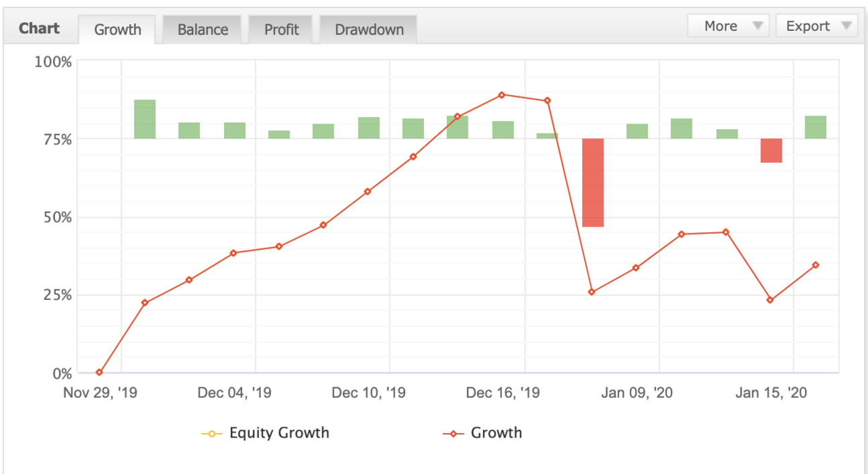Image resolution: width=868 pixels, height=474 pixels.
Task: Click the More dropdown arrow icon
Action: pos(757,26)
